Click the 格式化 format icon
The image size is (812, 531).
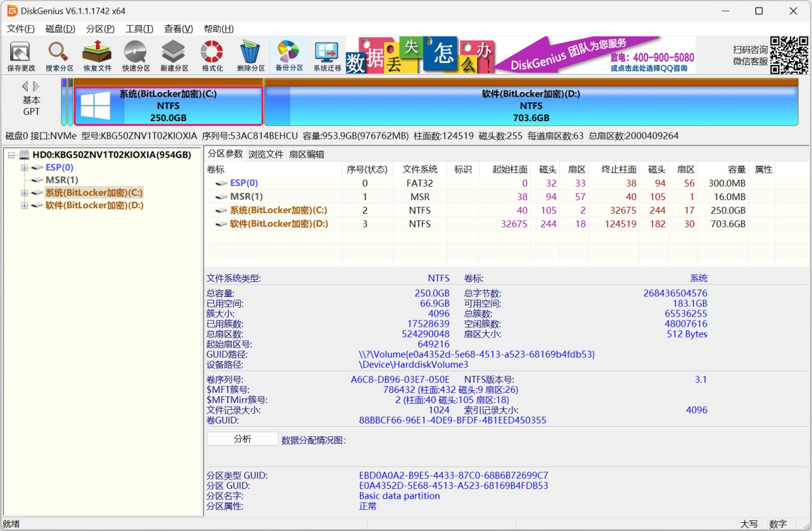point(212,56)
